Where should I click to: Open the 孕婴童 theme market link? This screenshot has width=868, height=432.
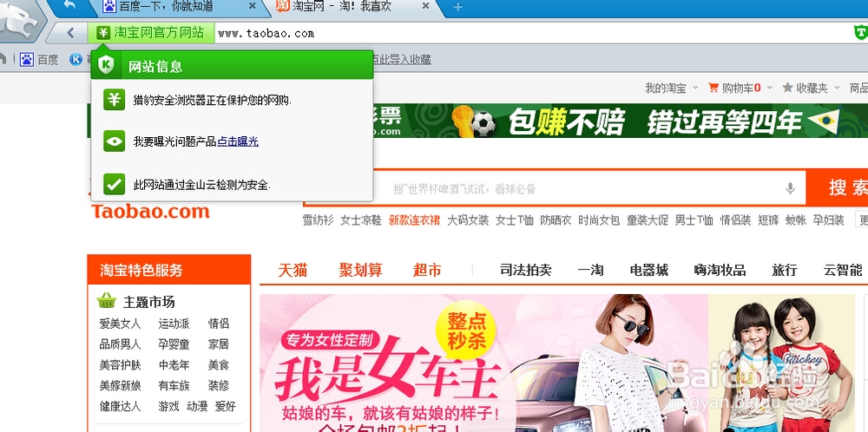pos(174,344)
